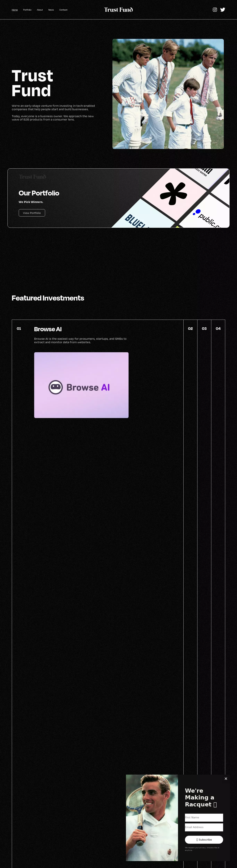Viewport: 237px width, 868px height.
Task: Open the Browse AI heading
Action: [48, 329]
